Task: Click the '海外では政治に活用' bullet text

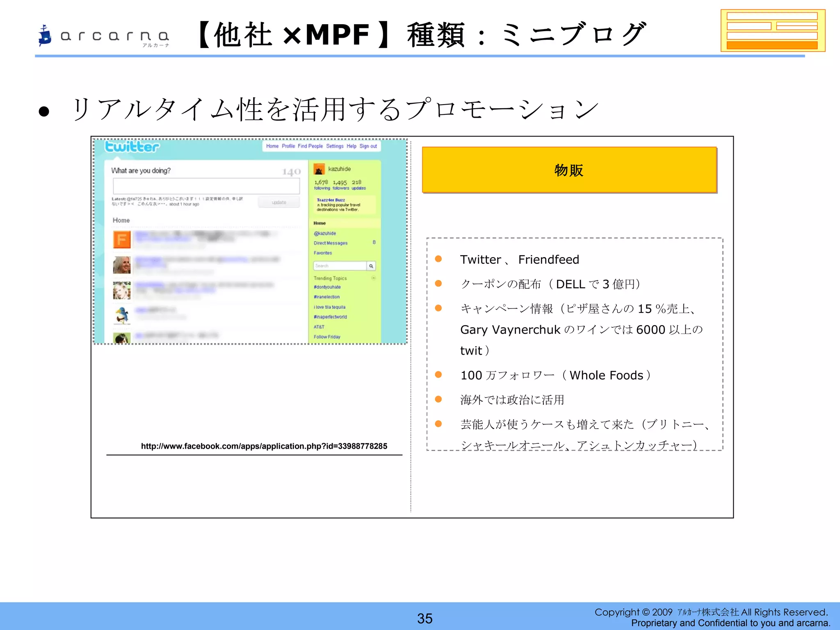Action: [x=512, y=400]
